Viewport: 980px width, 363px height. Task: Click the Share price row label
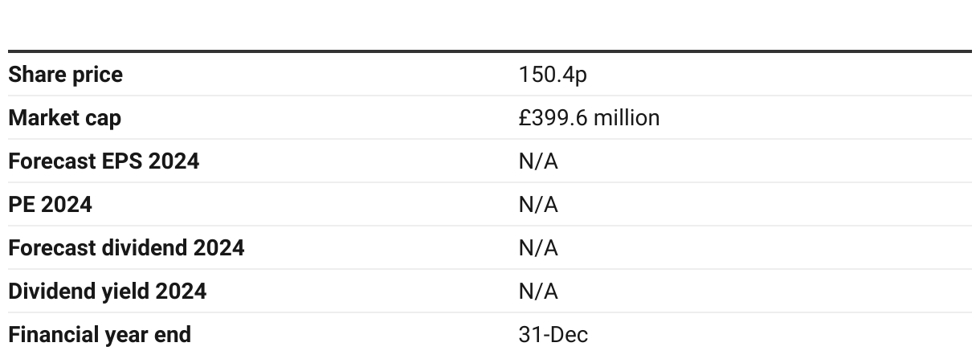pos(65,75)
